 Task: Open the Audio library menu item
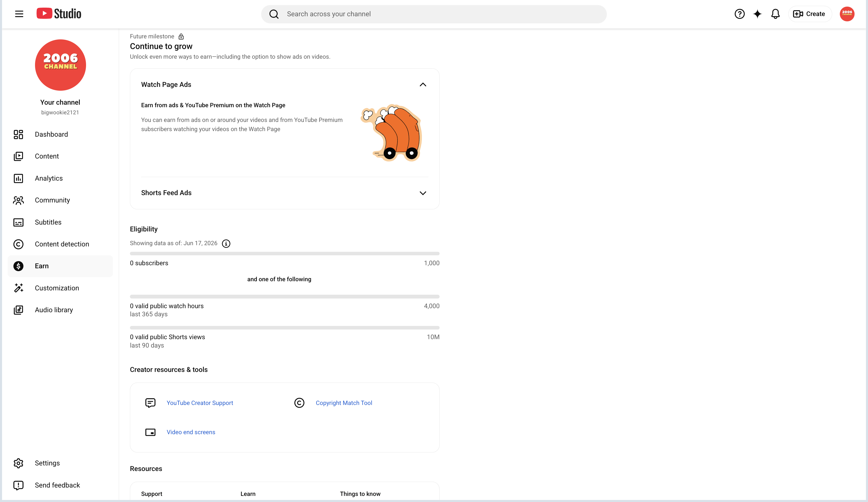(60, 310)
